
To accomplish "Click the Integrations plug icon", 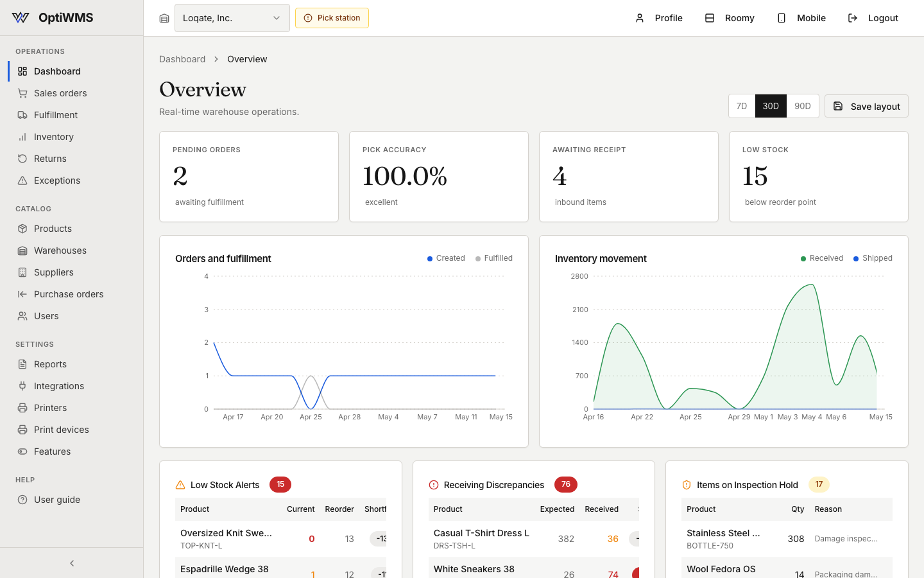I will point(22,386).
